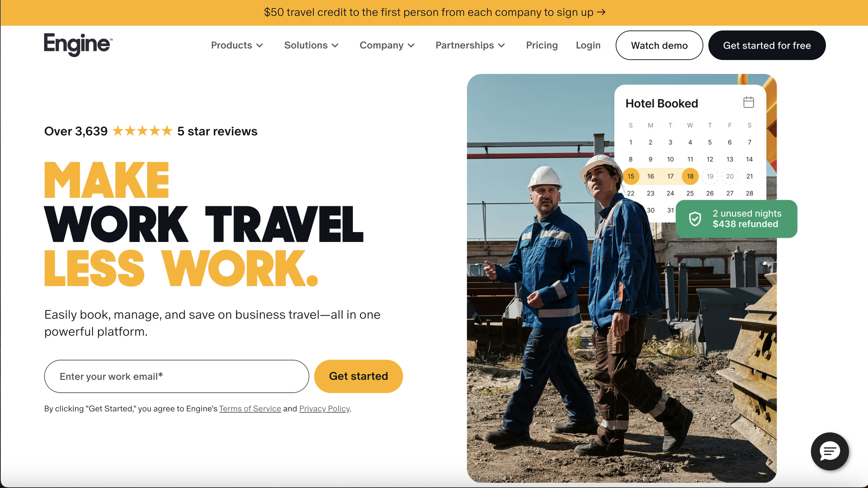Open the Login page
This screenshot has height=488, width=868.
588,45
